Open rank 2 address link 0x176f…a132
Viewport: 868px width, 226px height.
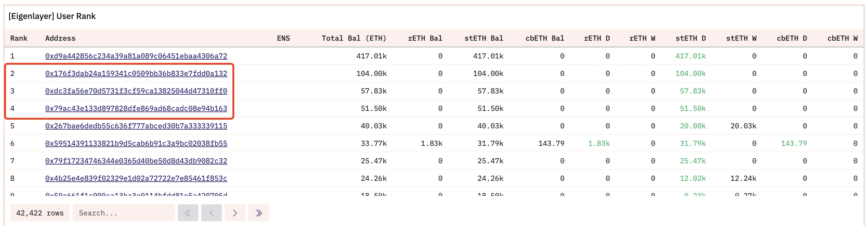tap(136, 74)
